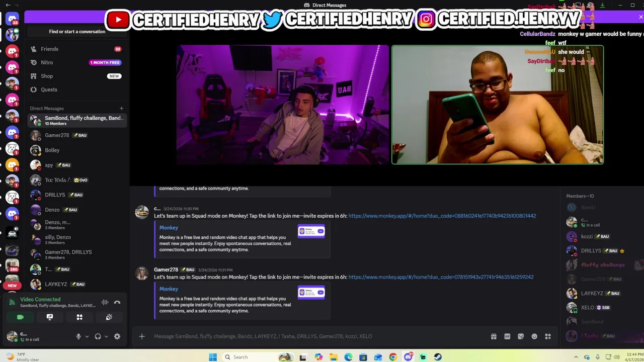The width and height of the screenshot is (644, 362).
Task: Select the SamBond, fluffy challenge group DM
Action: [76, 120]
